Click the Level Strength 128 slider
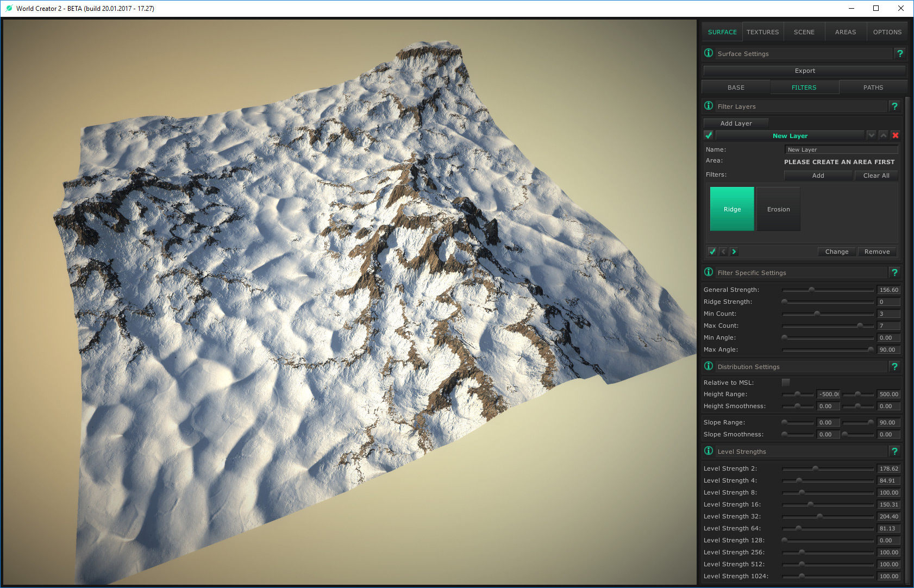 pos(828,541)
